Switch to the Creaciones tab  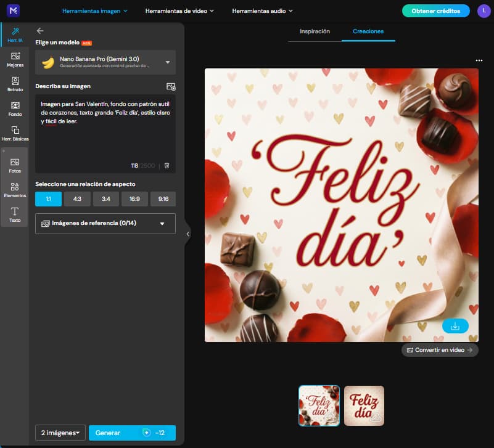(x=368, y=31)
